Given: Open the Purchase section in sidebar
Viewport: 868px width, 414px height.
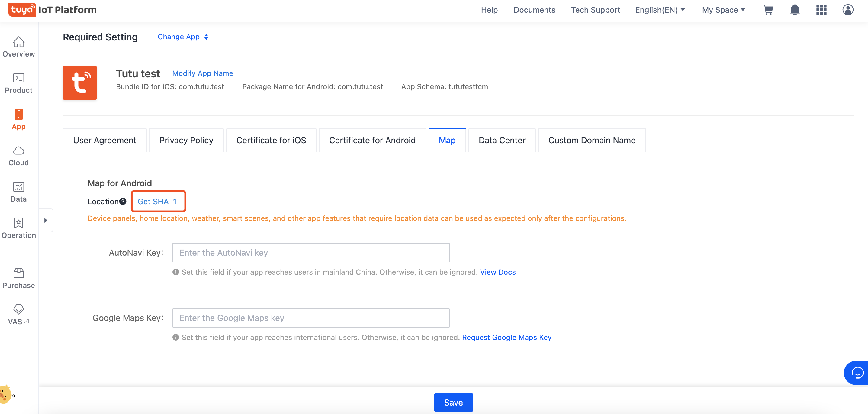Looking at the screenshot, I should pos(18,279).
